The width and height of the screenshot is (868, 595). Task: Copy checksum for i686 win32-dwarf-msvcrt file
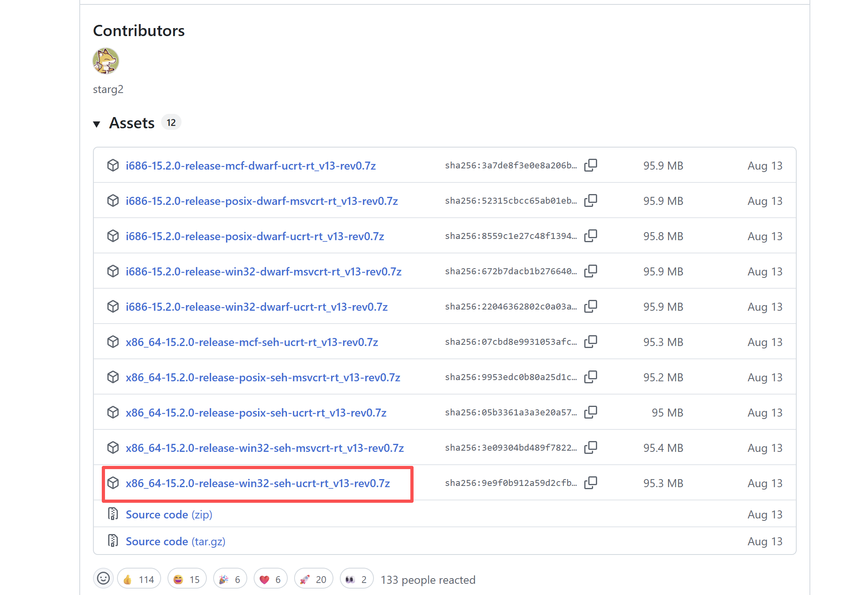click(590, 271)
